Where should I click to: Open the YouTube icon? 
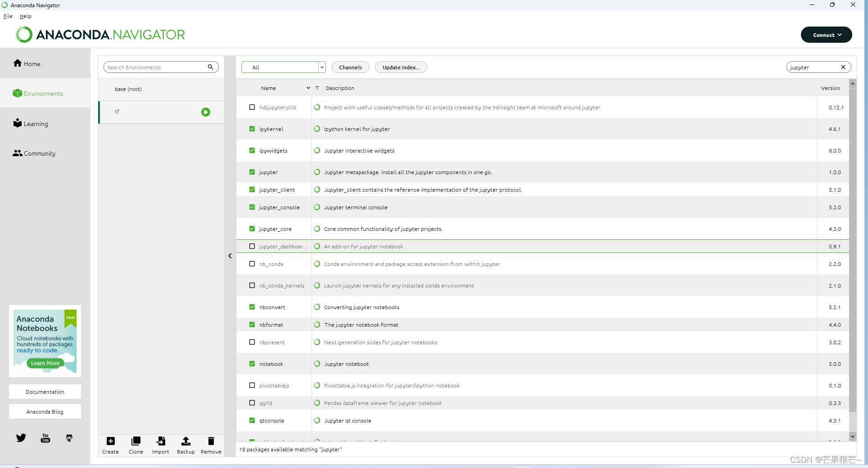click(x=45, y=438)
